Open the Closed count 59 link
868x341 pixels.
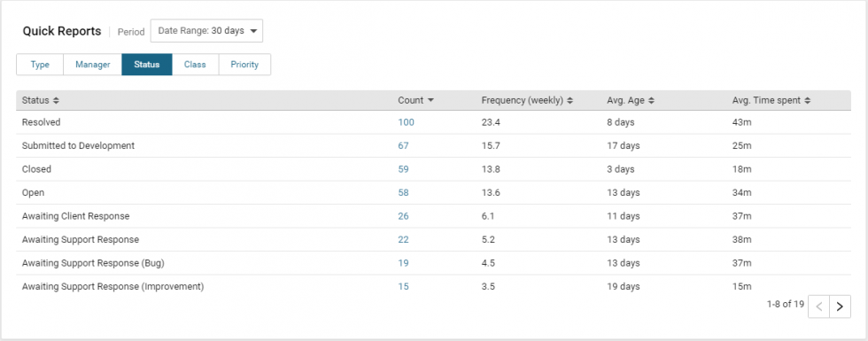(x=403, y=169)
